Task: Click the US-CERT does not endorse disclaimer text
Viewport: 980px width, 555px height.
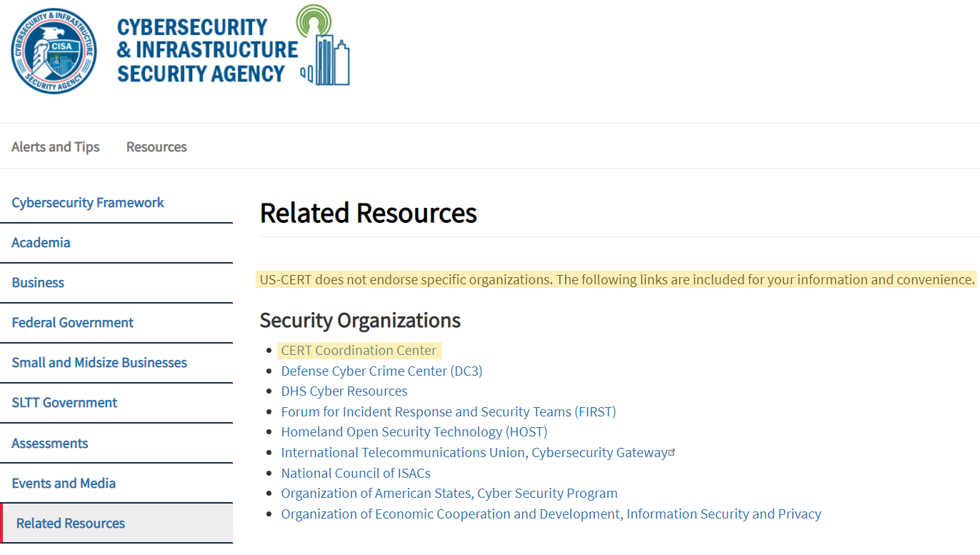Action: [617, 280]
